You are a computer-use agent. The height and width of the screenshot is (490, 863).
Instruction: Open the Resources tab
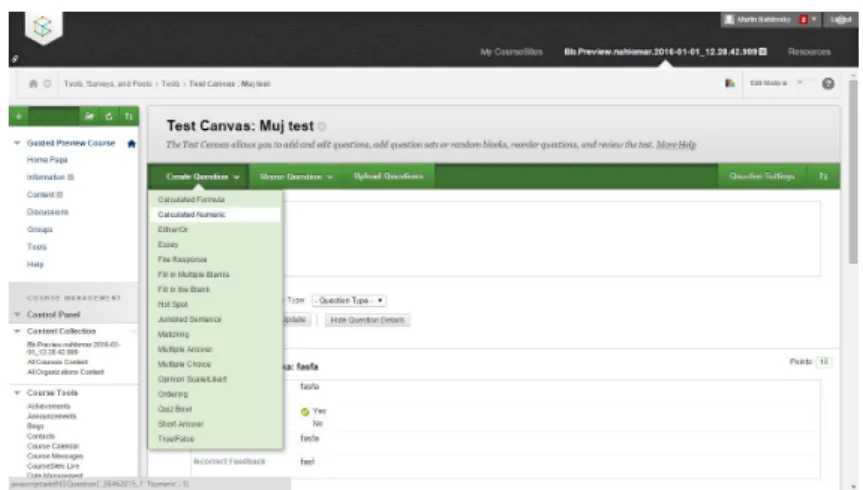coord(809,52)
